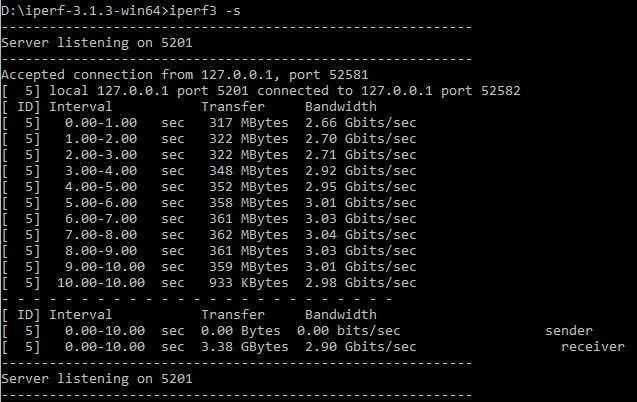637x402 pixels.
Task: Click the 'receiver' label
Action: pyautogui.click(x=593, y=347)
